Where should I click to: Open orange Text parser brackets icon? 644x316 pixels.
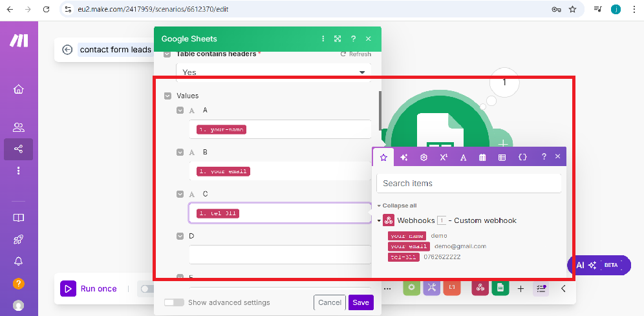[x=452, y=288]
